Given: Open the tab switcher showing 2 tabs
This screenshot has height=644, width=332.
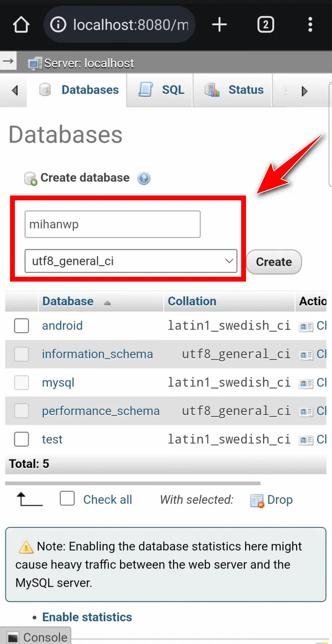Looking at the screenshot, I should click(265, 25).
